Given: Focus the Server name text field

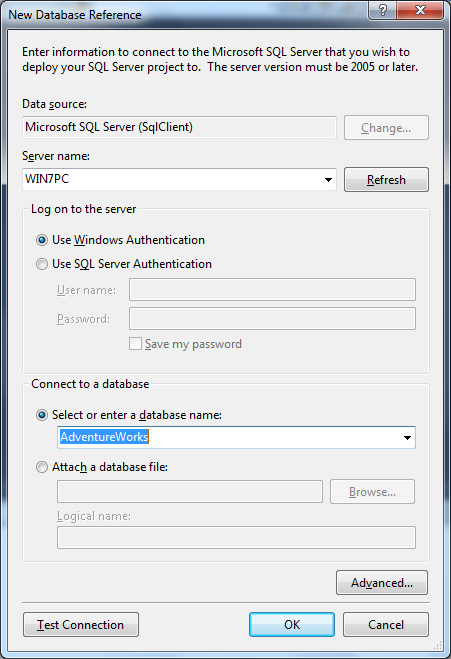Looking at the screenshot, I should tap(172, 179).
